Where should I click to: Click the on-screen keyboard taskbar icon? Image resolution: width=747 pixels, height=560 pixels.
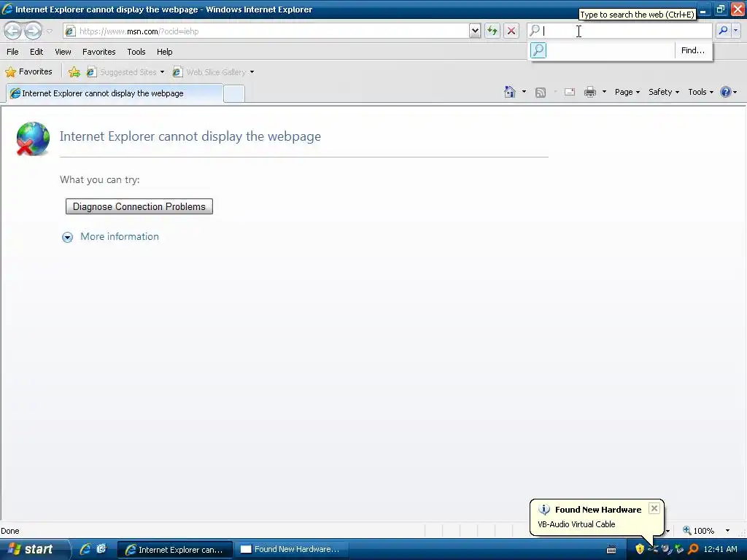click(x=611, y=550)
